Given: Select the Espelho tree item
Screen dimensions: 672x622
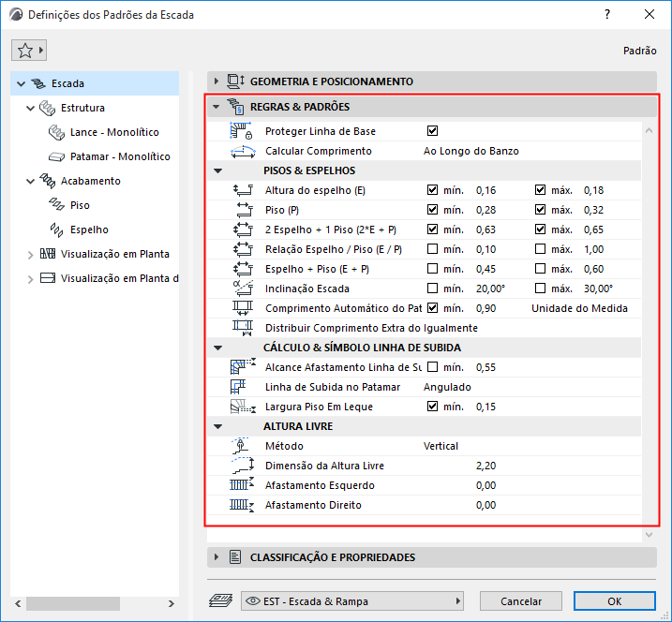Looking at the screenshot, I should pos(89,230).
